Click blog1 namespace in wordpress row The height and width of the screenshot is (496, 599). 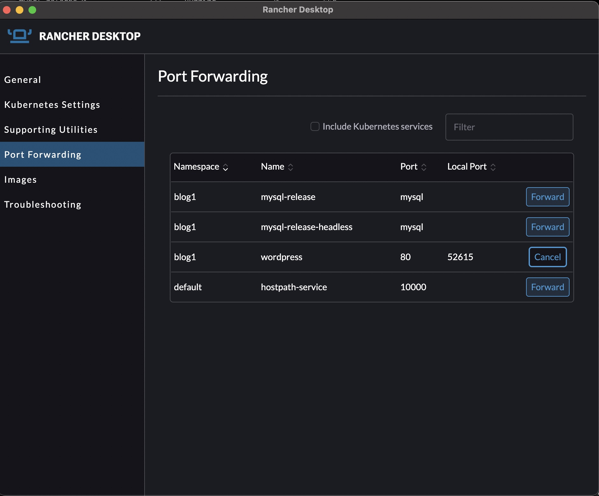click(185, 257)
